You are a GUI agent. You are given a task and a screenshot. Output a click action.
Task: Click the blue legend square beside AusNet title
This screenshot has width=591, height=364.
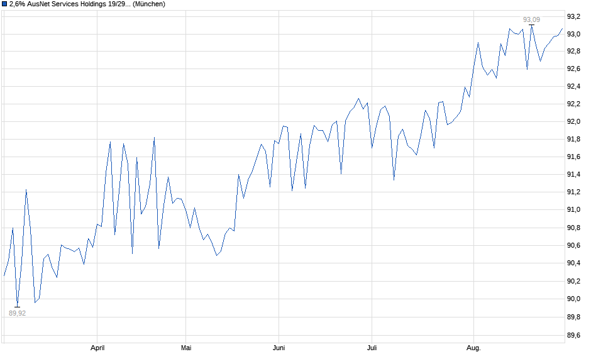click(4, 4)
